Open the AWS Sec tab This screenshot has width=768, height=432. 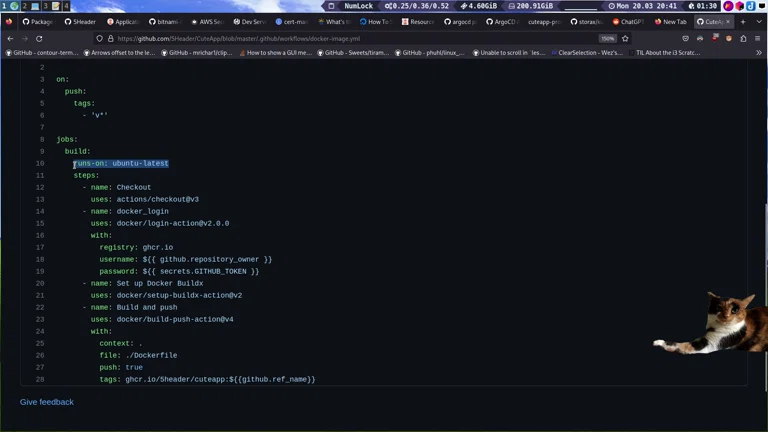207,21
